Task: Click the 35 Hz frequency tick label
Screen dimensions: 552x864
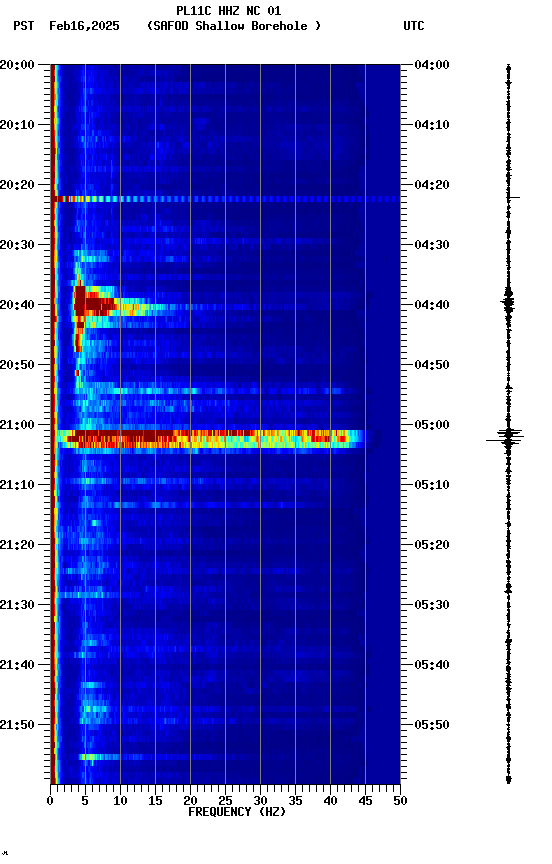Action: pyautogui.click(x=295, y=801)
